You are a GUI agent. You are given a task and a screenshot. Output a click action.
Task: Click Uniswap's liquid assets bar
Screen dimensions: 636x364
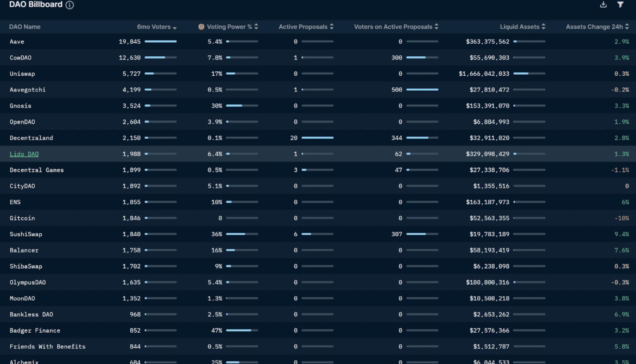[529, 74]
